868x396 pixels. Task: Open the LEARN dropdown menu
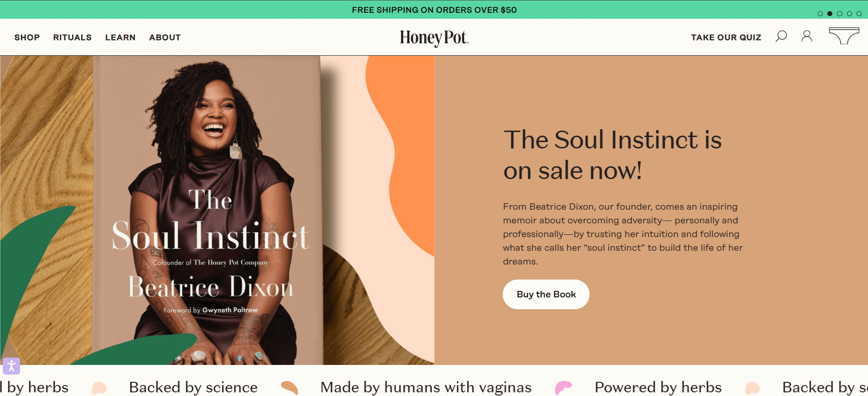click(x=120, y=37)
